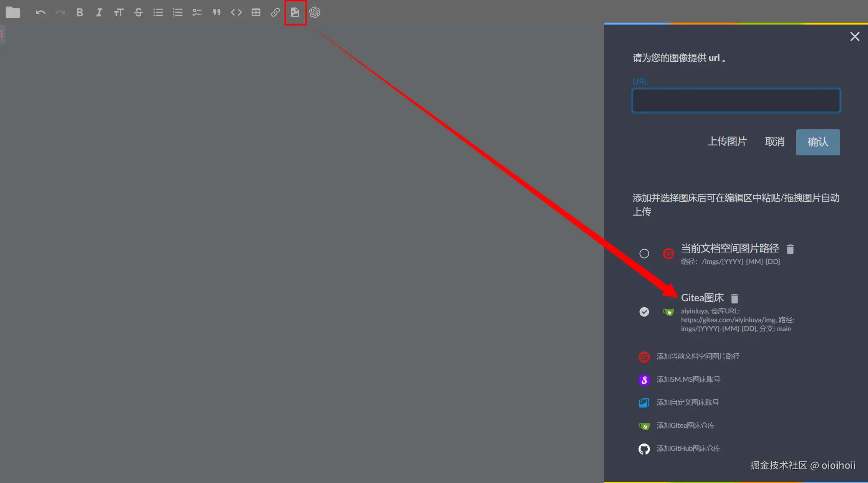
Task: Insert a table
Action: point(256,13)
